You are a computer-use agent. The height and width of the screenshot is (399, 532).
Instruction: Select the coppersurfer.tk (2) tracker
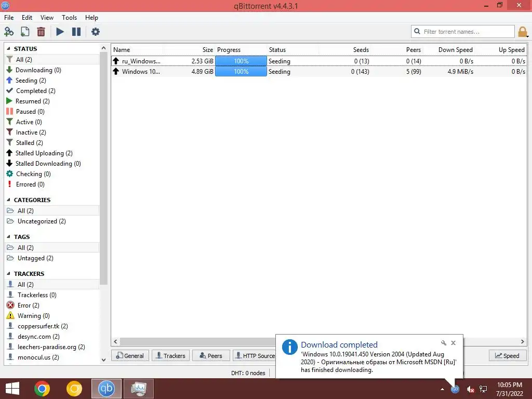coord(52,326)
